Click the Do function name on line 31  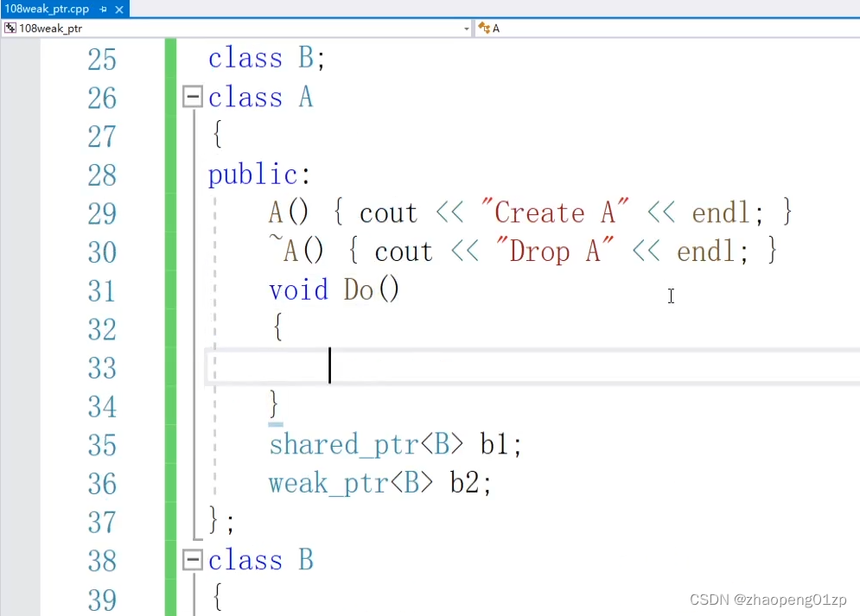pyautogui.click(x=359, y=289)
